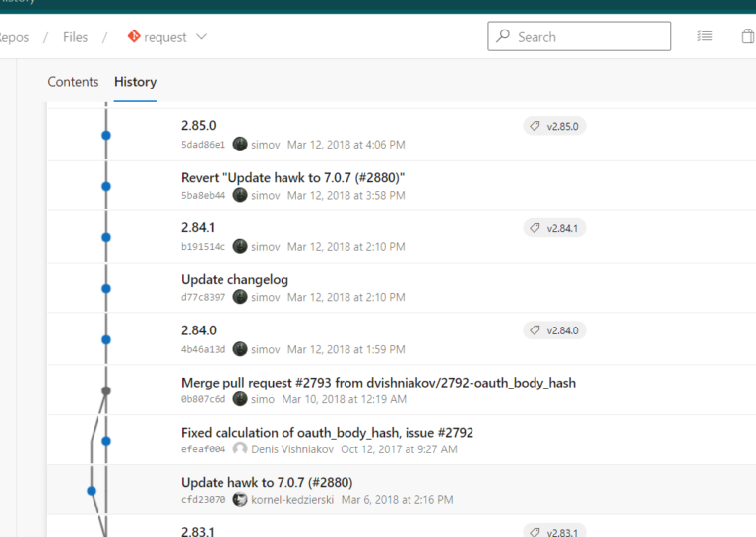Click the merge commit graph node
Screen dimensions: 756x537
[x=106, y=390]
